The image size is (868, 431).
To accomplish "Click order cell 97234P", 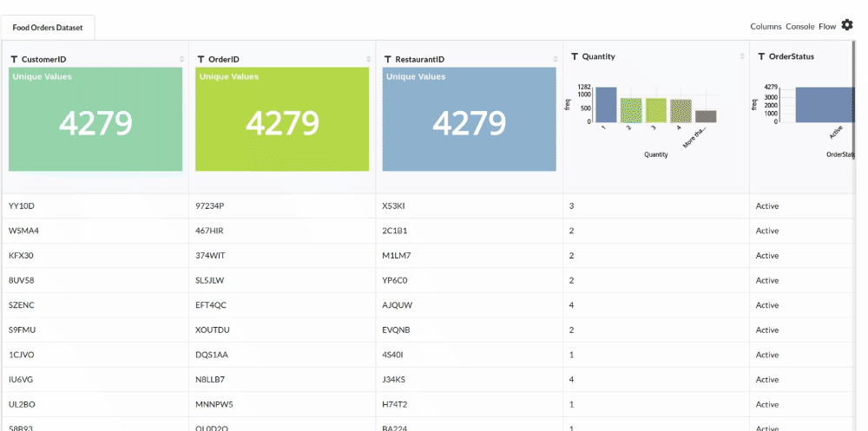I will (210, 206).
